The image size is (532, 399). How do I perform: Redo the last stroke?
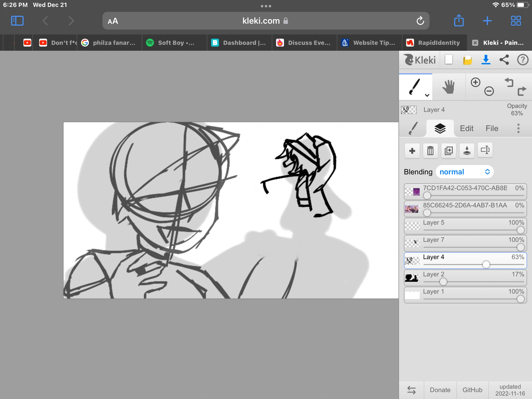click(x=522, y=92)
